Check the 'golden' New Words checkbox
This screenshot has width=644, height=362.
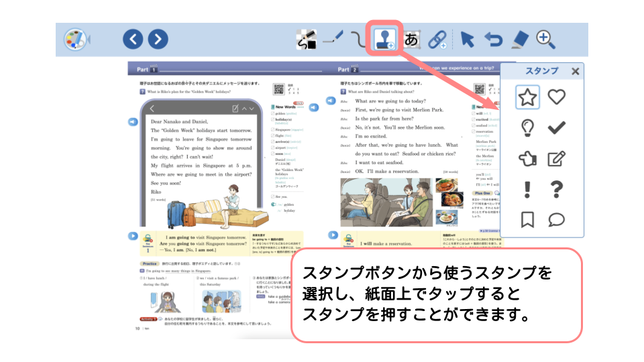click(273, 114)
